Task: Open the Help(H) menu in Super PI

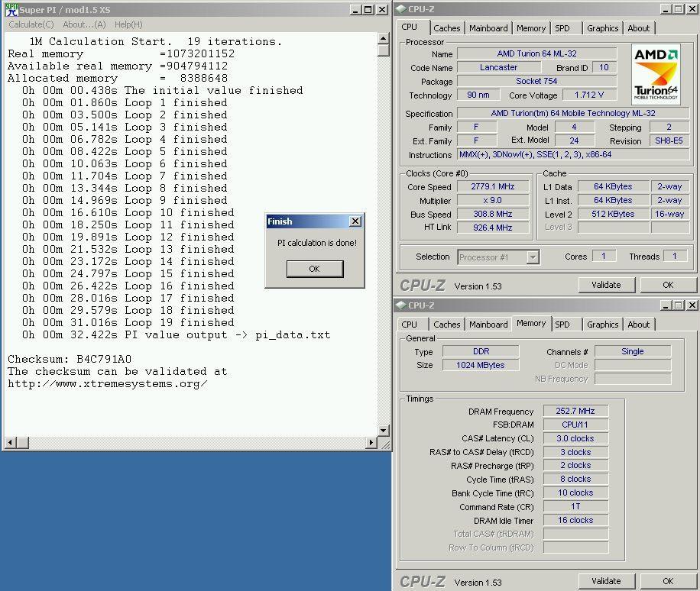Action: pyautogui.click(x=128, y=24)
